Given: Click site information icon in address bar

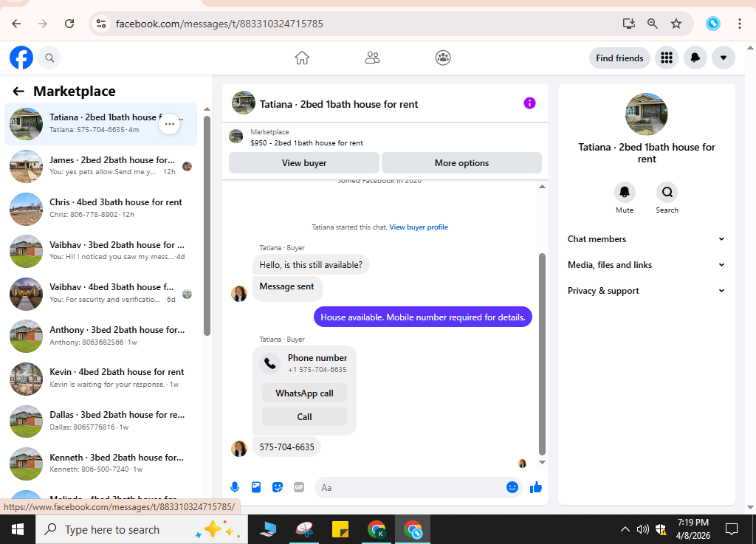Looking at the screenshot, I should (x=100, y=24).
